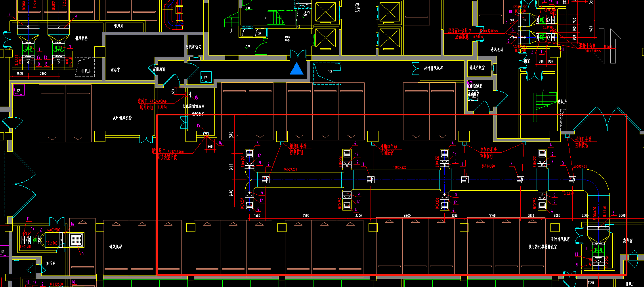This screenshot has height=287, width=644.
Task: Select the 密闭通道 room label
Action: pos(159,69)
